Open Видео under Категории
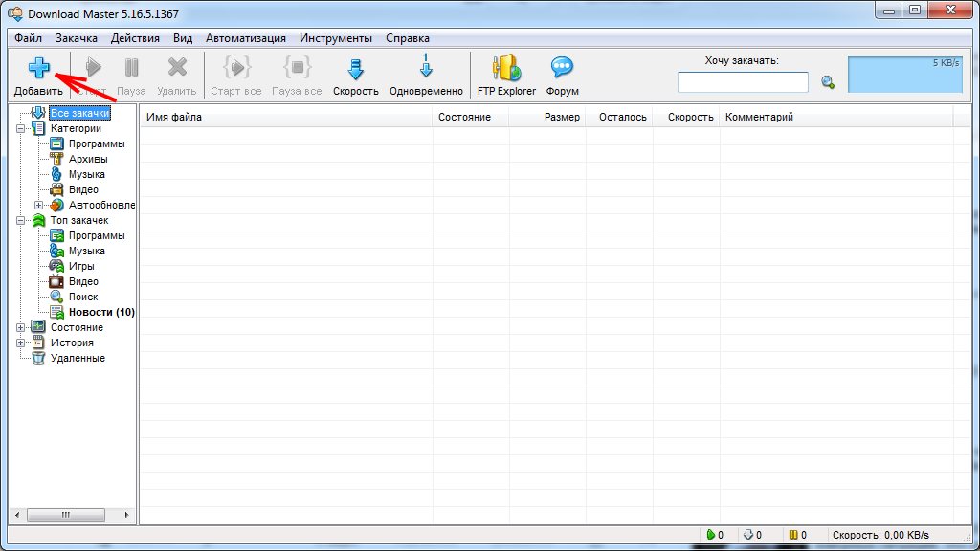This screenshot has width=980, height=551. coord(84,189)
